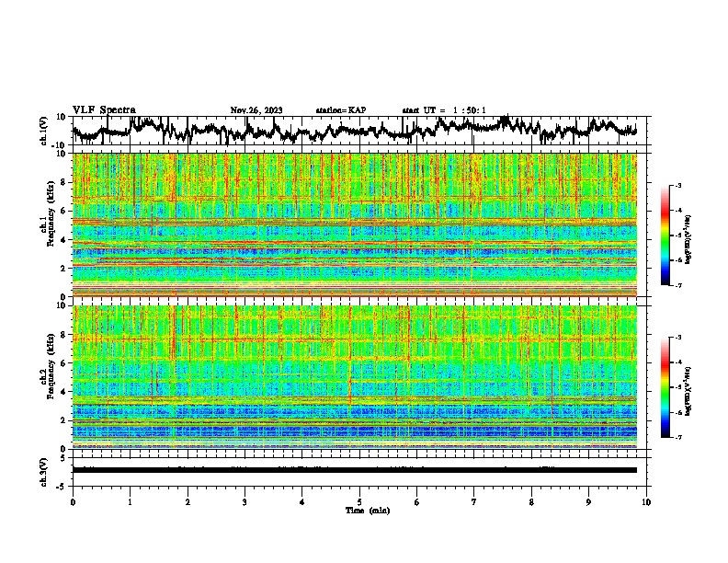Click ch.1 frequency axis tick "2"
728x563 pixels.
64,268
